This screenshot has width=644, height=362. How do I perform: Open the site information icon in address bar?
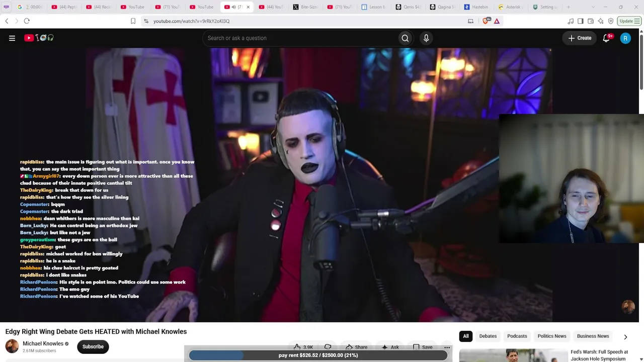[x=146, y=21]
